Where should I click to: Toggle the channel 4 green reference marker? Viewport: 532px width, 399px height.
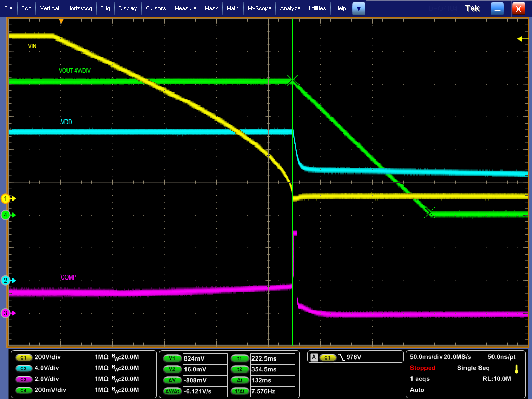point(6,215)
